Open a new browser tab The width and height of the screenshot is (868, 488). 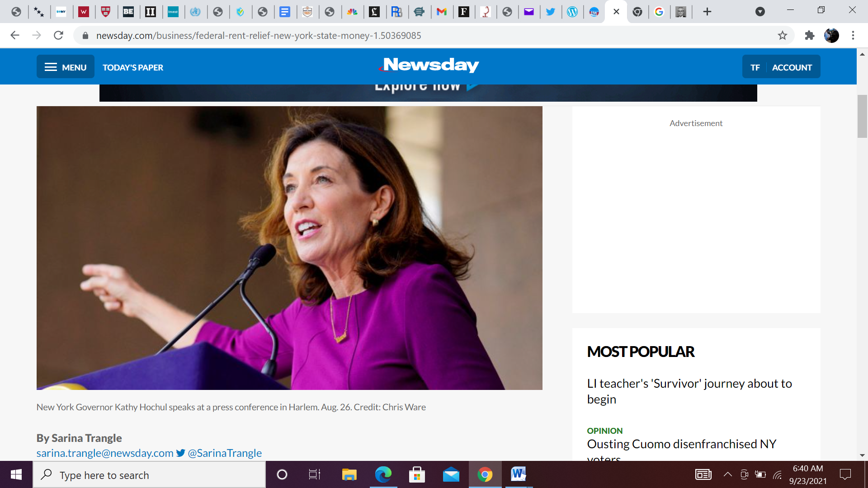click(x=707, y=12)
